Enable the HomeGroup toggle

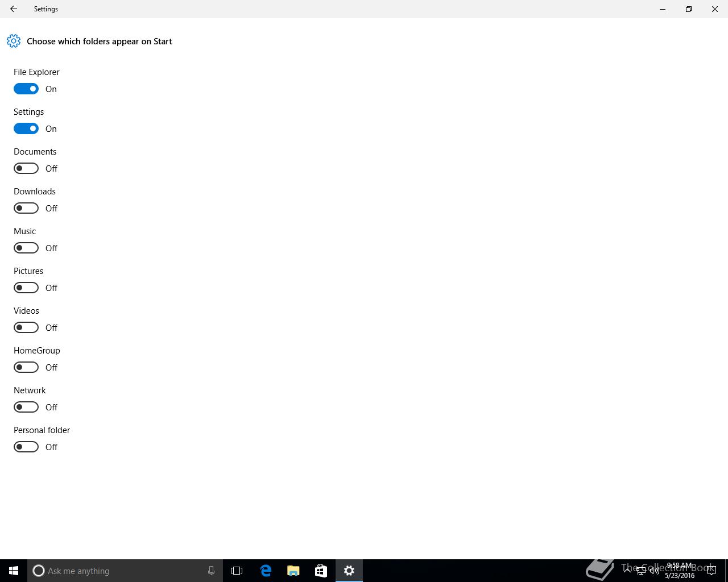(26, 367)
